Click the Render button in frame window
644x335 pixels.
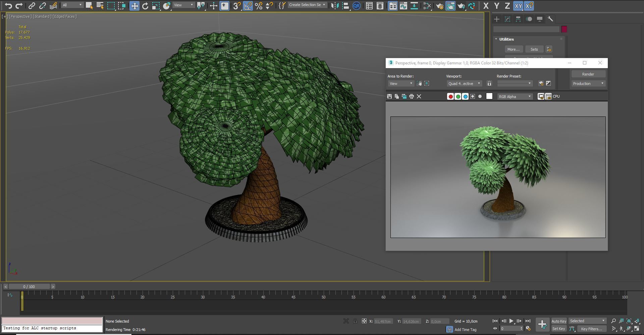[x=588, y=74]
